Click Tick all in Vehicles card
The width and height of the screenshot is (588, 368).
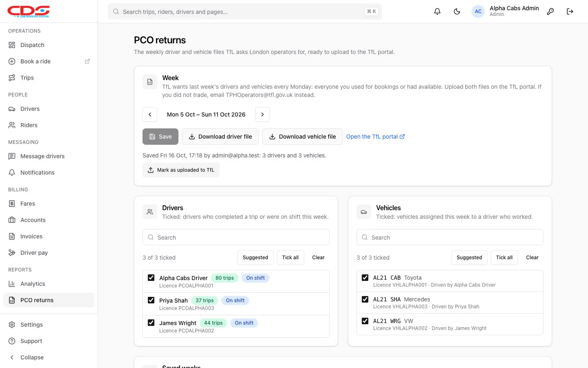click(504, 258)
